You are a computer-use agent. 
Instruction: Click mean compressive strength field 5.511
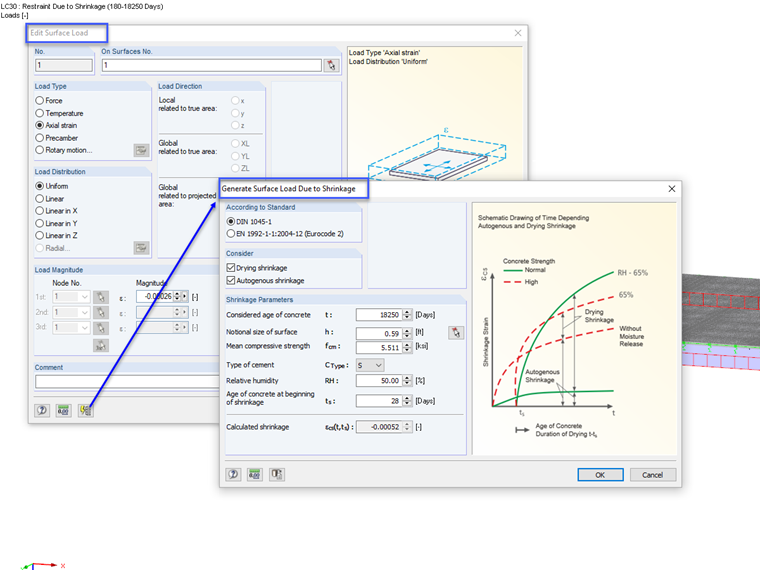[380, 347]
